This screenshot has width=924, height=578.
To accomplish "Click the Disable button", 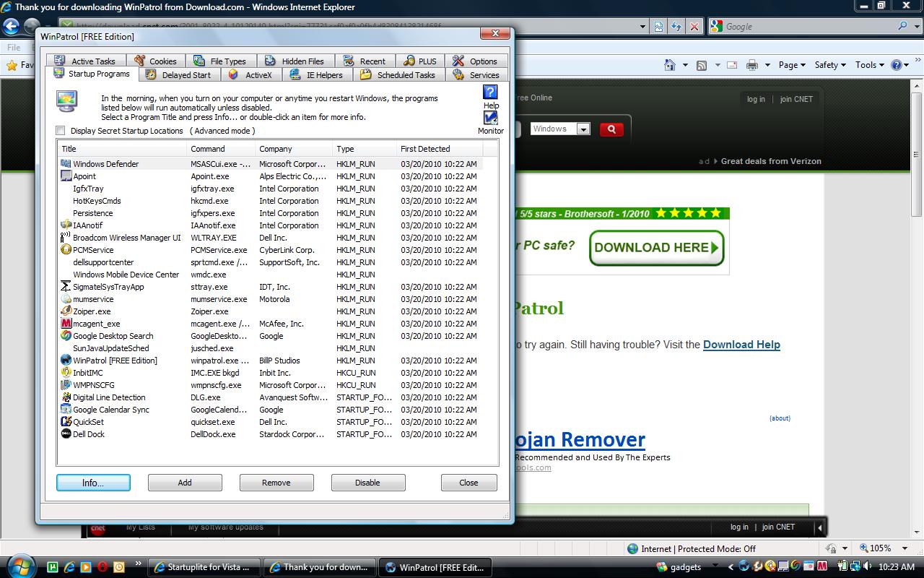I will [x=368, y=483].
